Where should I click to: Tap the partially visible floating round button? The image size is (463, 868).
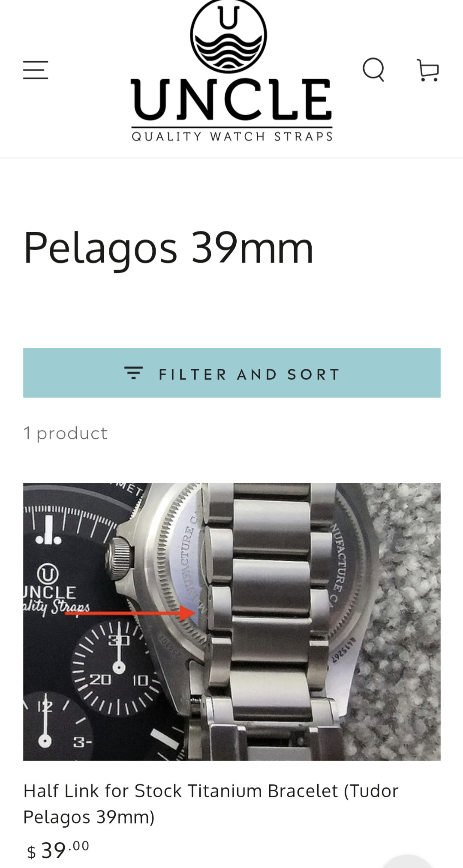click(x=407, y=861)
